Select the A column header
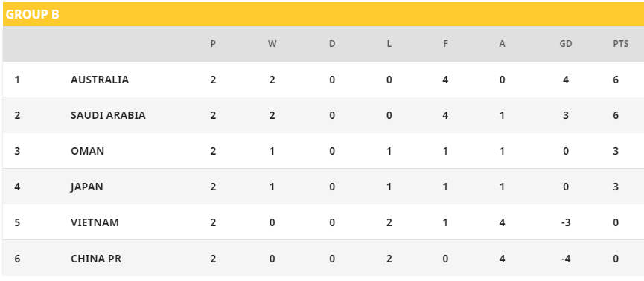Viewport: 644px width, 281px height. [x=502, y=43]
